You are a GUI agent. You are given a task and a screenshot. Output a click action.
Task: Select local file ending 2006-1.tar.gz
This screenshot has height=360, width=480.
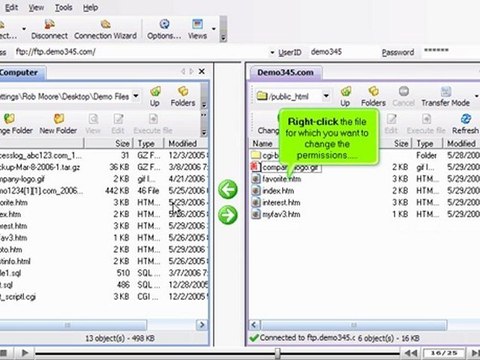[x=40, y=167]
